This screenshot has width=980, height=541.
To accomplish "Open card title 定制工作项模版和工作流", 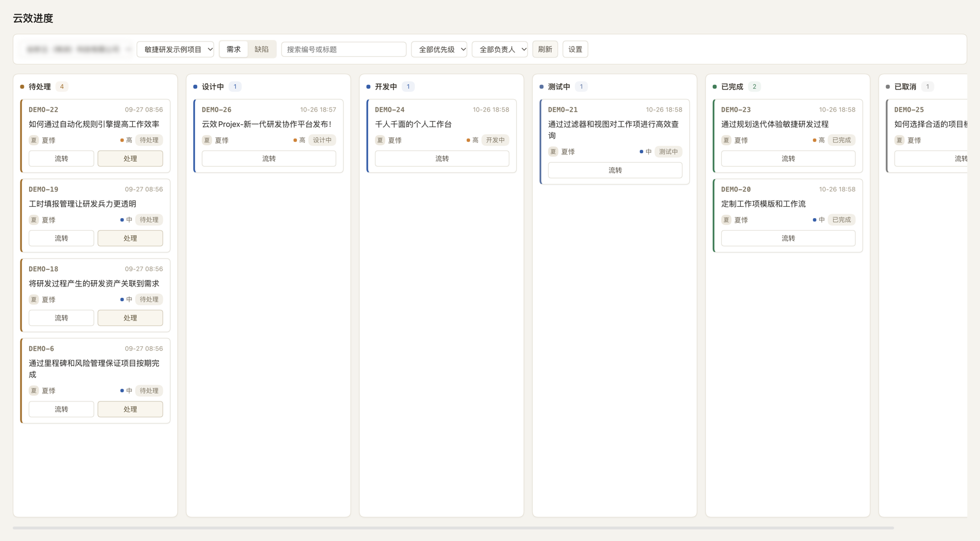I will (763, 204).
